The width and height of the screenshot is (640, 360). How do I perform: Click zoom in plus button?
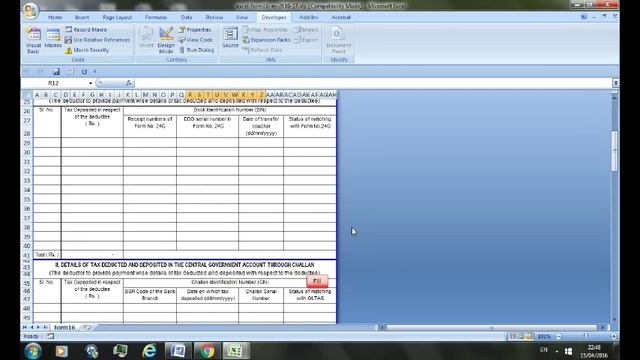(x=613, y=336)
